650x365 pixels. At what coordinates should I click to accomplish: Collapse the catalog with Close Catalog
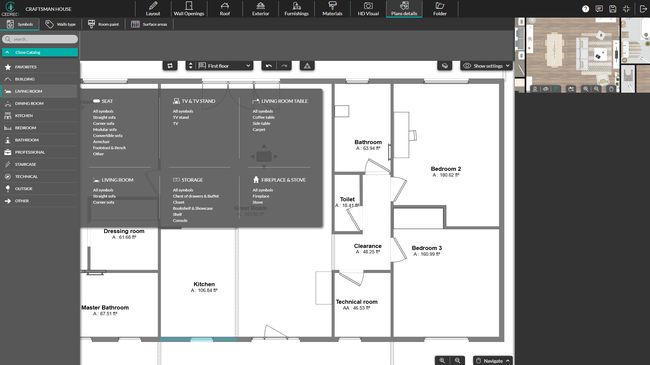pos(40,52)
